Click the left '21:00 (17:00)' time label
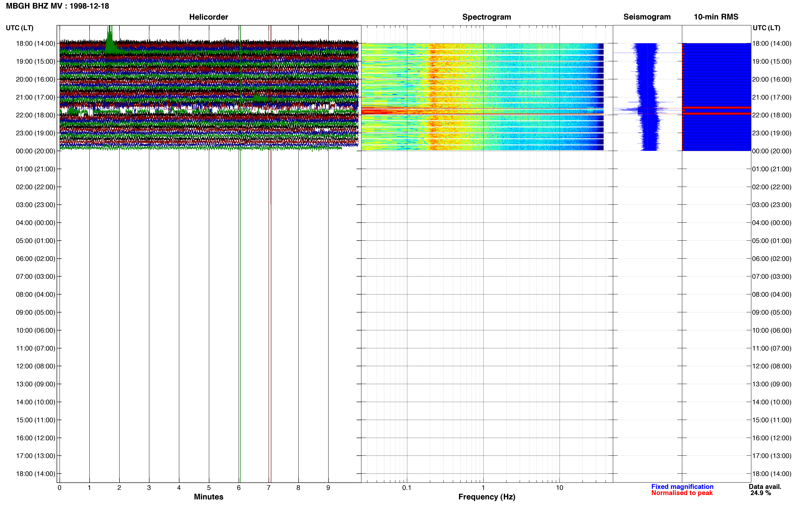This screenshot has height=508, width=812. click(x=36, y=97)
